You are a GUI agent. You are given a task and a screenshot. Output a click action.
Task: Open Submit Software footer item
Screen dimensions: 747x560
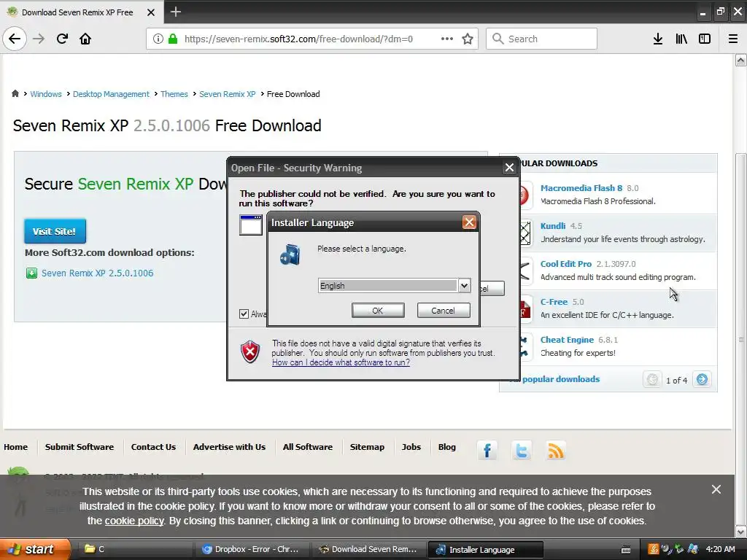(x=80, y=447)
